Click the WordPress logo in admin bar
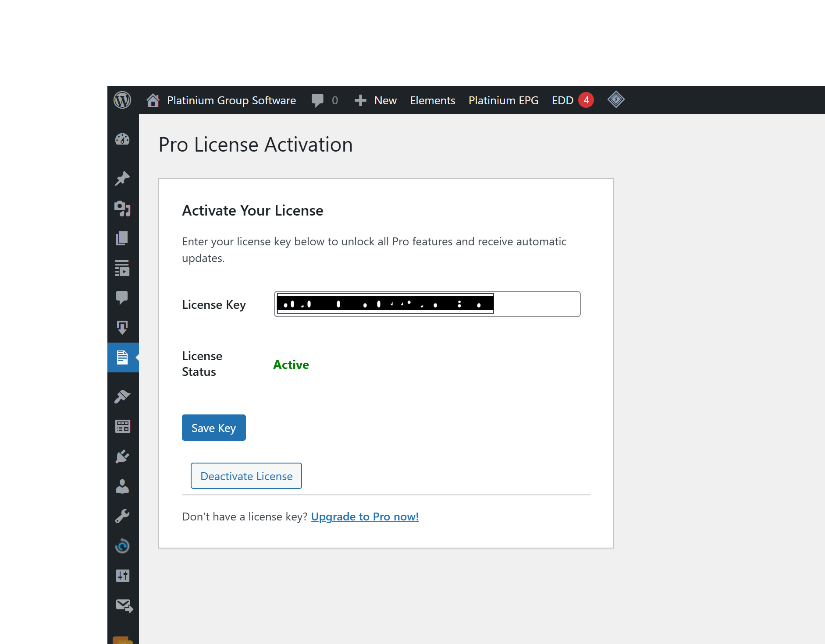 [x=123, y=100]
